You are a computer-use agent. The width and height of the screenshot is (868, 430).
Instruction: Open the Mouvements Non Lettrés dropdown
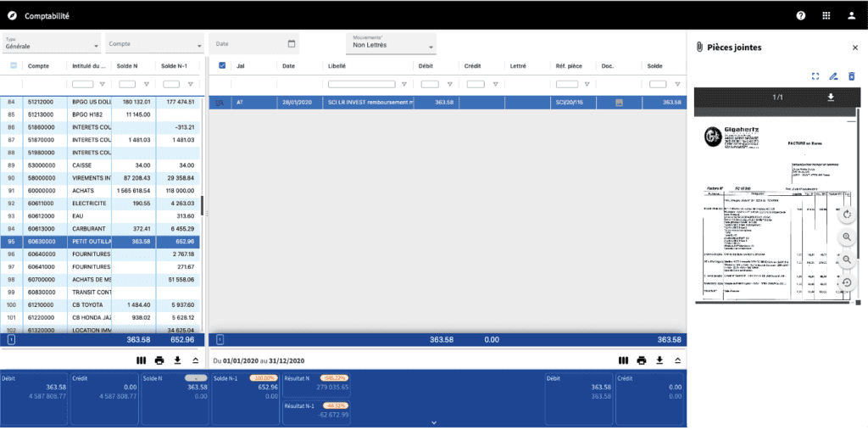[x=391, y=44]
